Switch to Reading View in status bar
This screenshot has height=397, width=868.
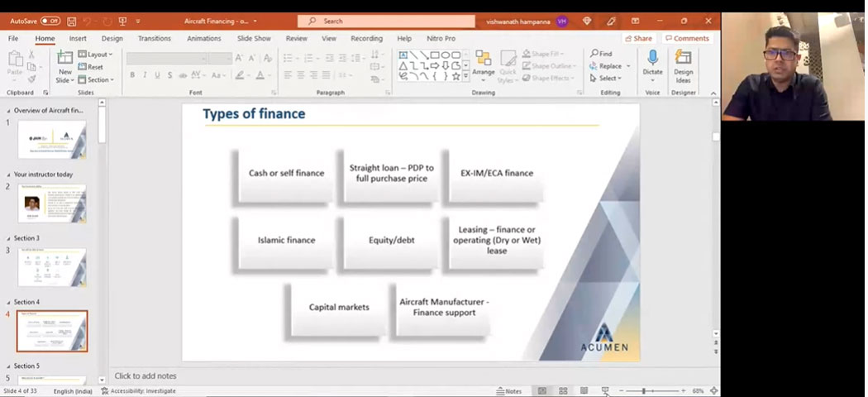[x=584, y=390]
